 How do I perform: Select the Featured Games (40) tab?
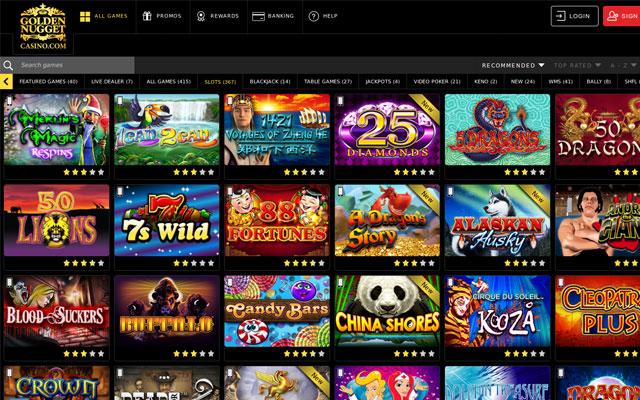pyautogui.click(x=48, y=82)
